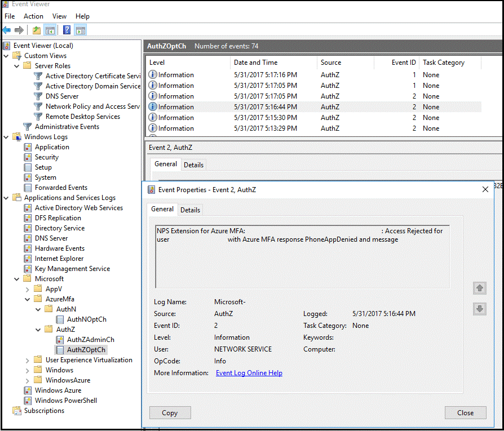Open the Event Log Online Help link
Viewport: 504px width, 431px height.
249,372
